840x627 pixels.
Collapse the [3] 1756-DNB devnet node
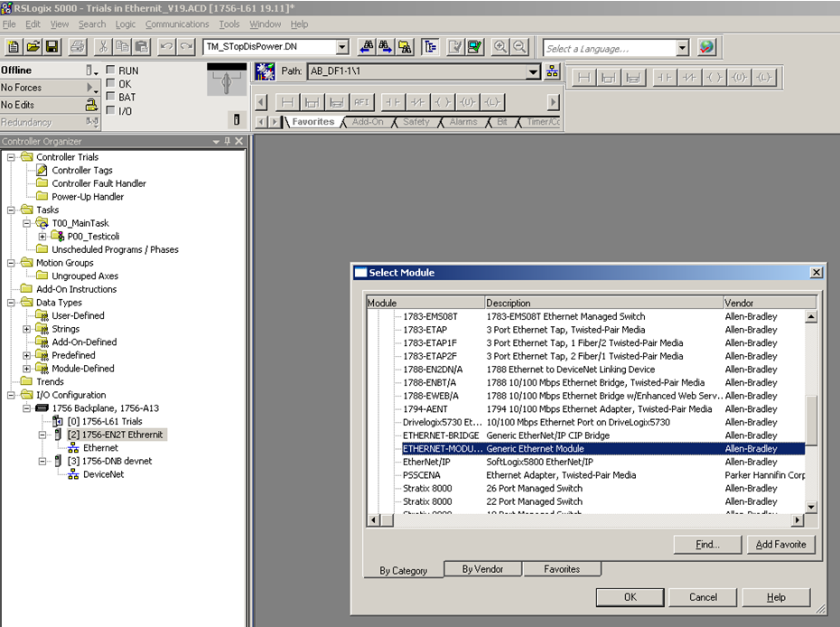(x=42, y=462)
